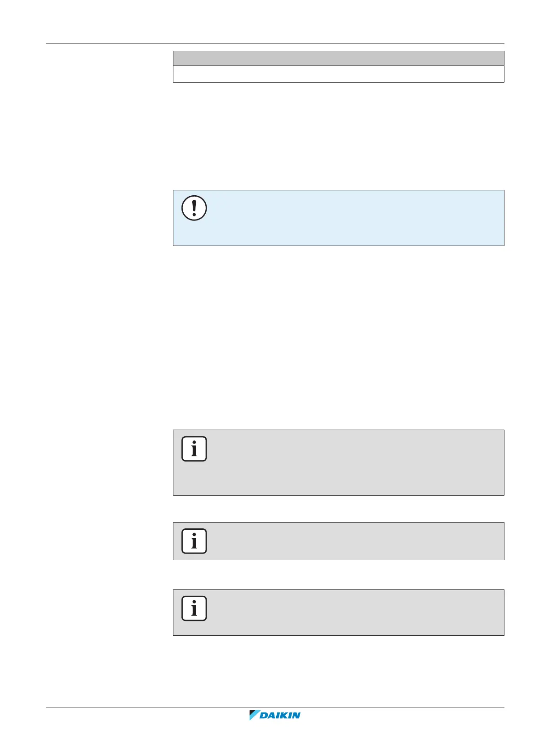Image resolution: width=535 pixels, height=756 pixels.
Task: Click the horizontal footer rule above the logo
Action: pos(275,708)
